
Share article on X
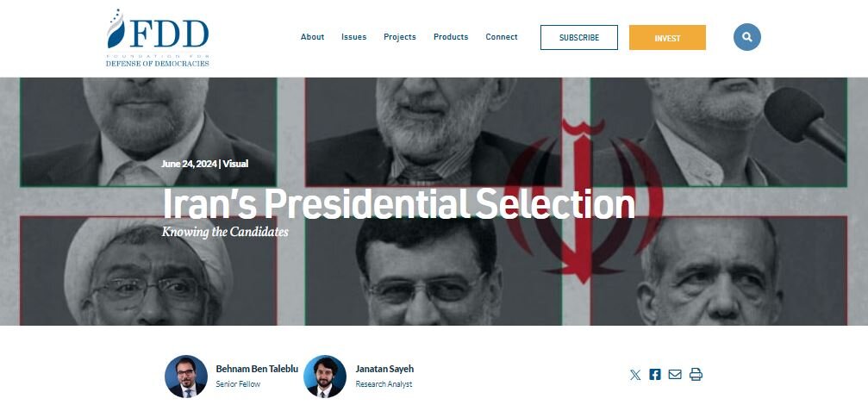click(635, 375)
